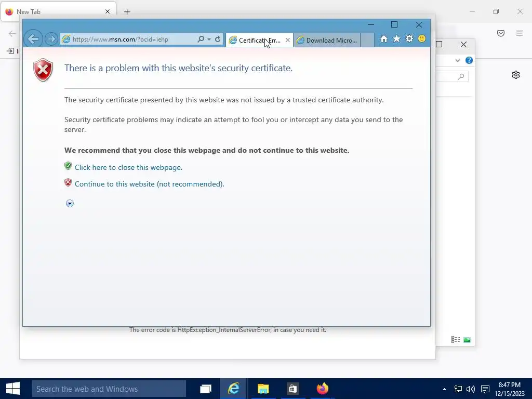Close the Firefox New Tab
This screenshot has width=532, height=399.
[108, 11]
